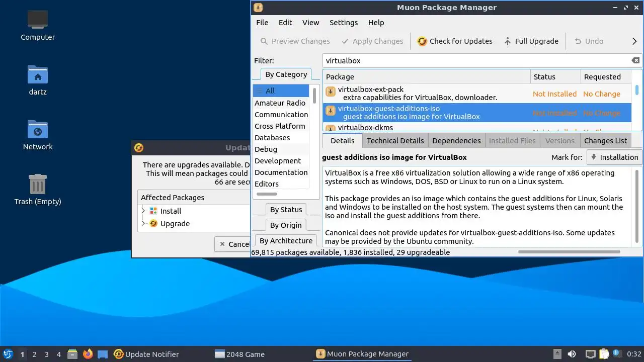Open the By Status filter section

point(286,210)
